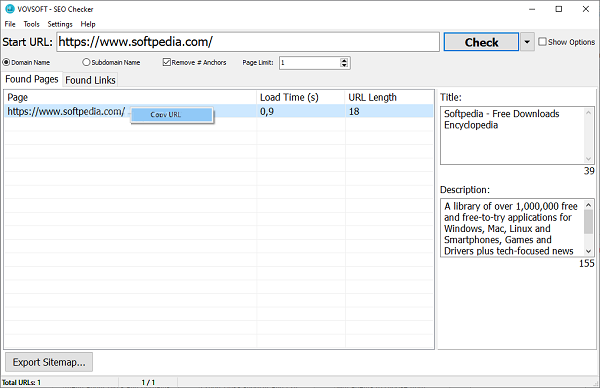
Task: Choose Copy URL from context menu
Action: [x=172, y=114]
